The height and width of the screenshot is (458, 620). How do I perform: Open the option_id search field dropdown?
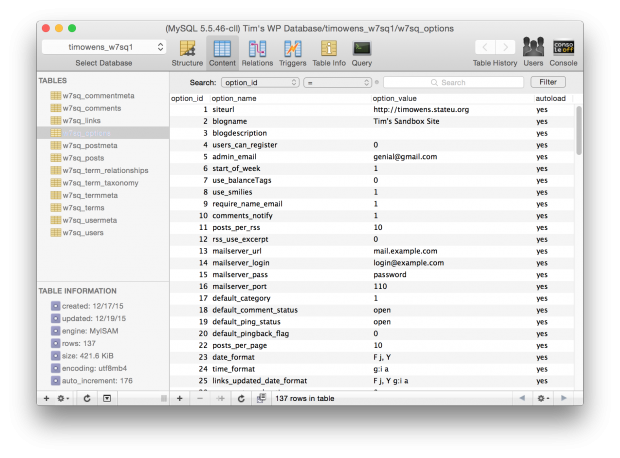click(260, 82)
